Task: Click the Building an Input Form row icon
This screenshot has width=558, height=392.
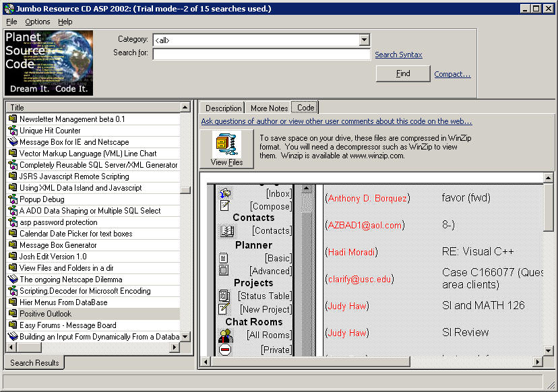Action: pyautogui.click(x=13, y=336)
